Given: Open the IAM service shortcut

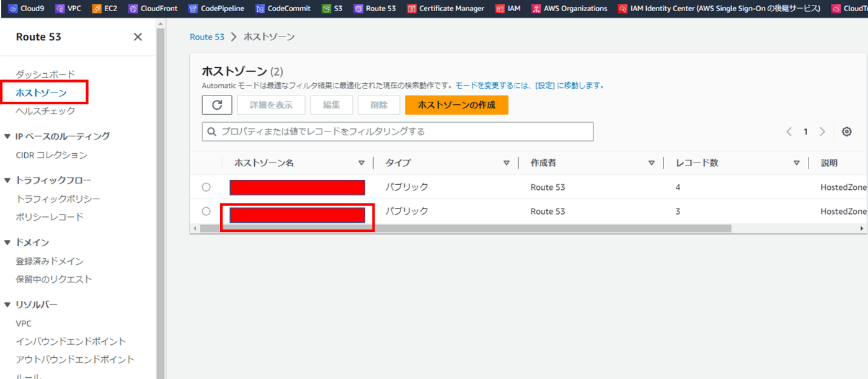Looking at the screenshot, I should pyautogui.click(x=508, y=9).
